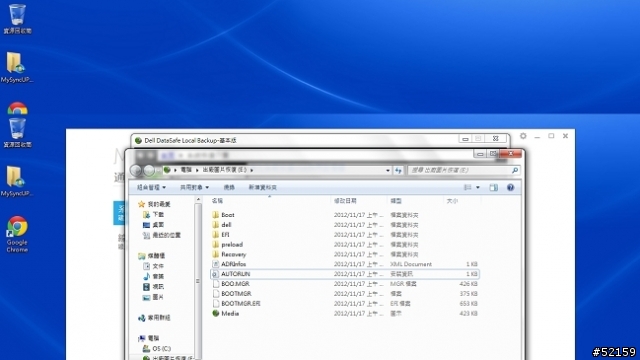Expand the breadcrumb arrow after 出廠圖片恢復 (E:)

coord(252,170)
